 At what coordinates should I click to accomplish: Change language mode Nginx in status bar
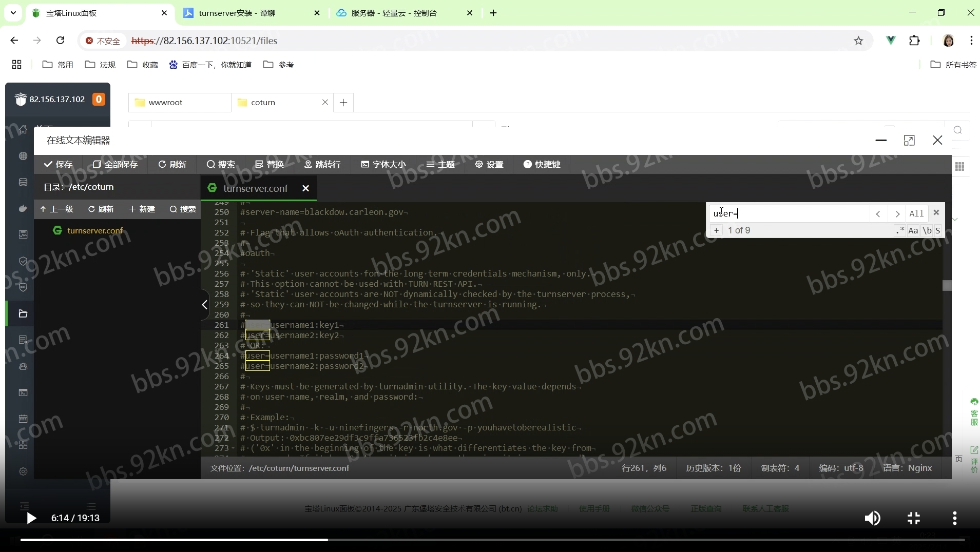pos(907,468)
